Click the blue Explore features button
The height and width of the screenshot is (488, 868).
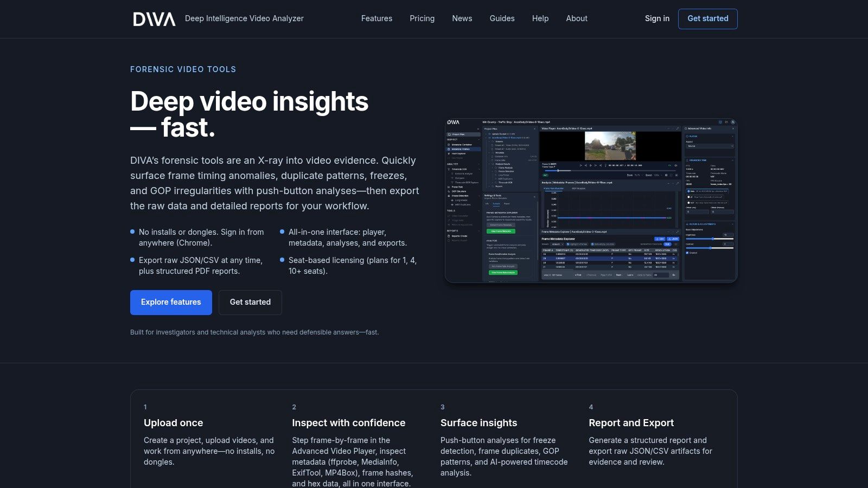pos(171,303)
